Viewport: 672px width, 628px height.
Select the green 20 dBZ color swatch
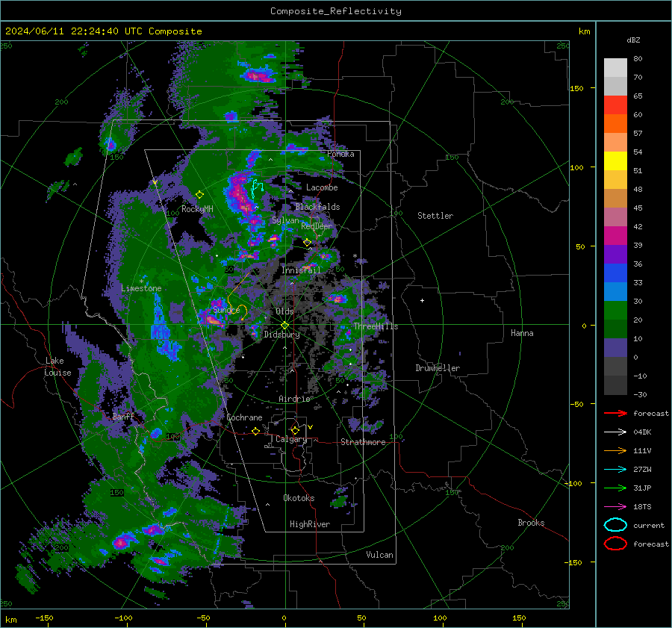[615, 311]
